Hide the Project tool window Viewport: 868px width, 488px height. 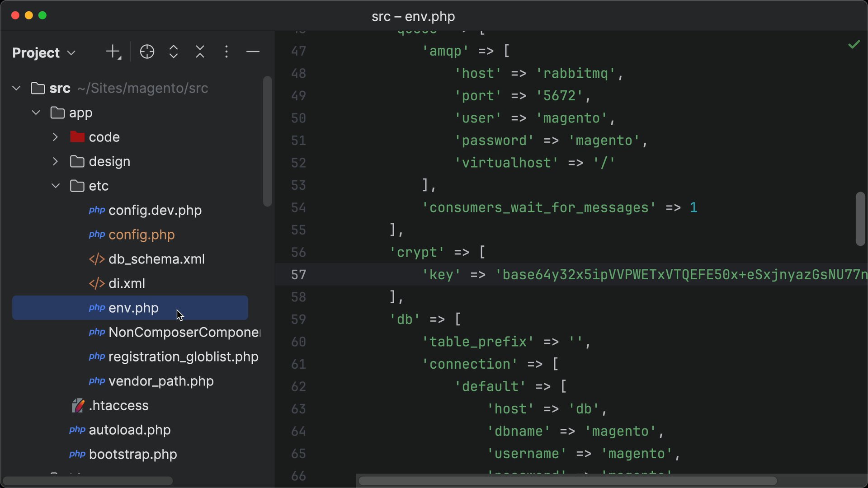[x=253, y=52]
